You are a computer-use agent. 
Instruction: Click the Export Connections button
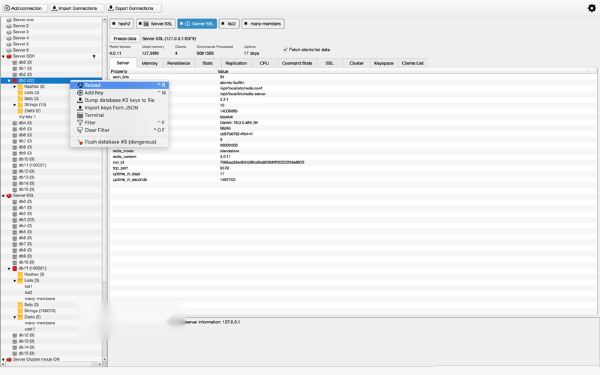(x=134, y=8)
